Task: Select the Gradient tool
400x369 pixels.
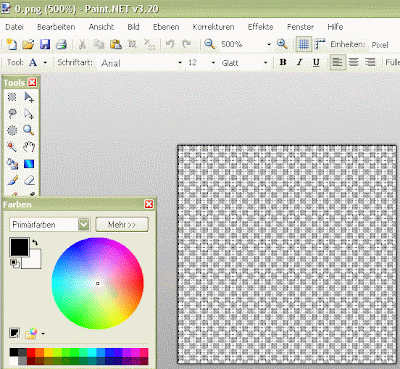Action: click(29, 164)
